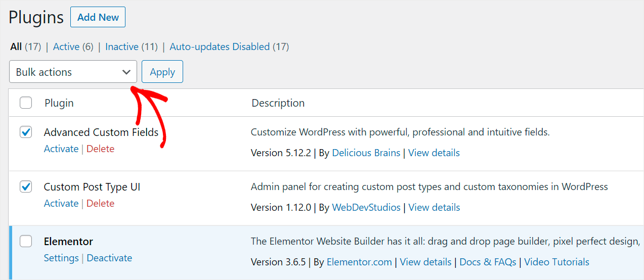644x280 pixels.
Task: Check the Elementor plugin checkbox
Action: tap(26, 242)
